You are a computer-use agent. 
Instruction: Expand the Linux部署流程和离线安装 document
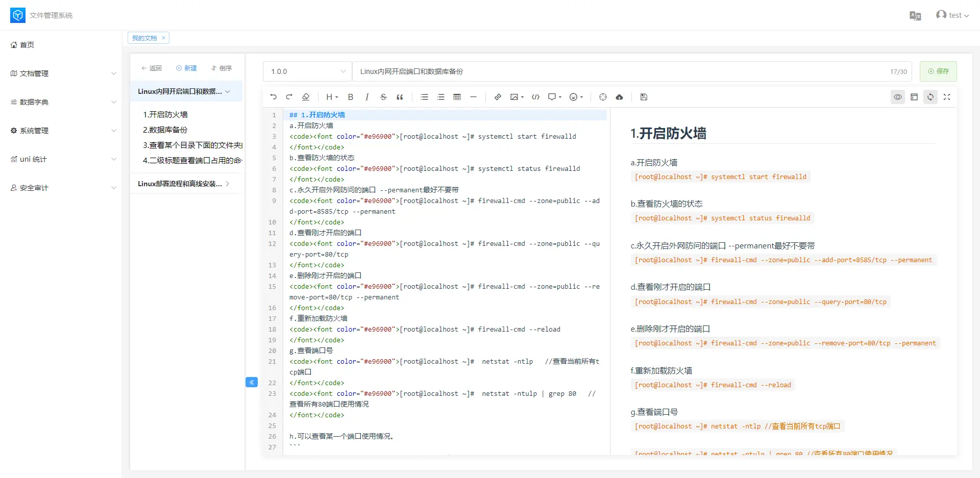click(184, 184)
